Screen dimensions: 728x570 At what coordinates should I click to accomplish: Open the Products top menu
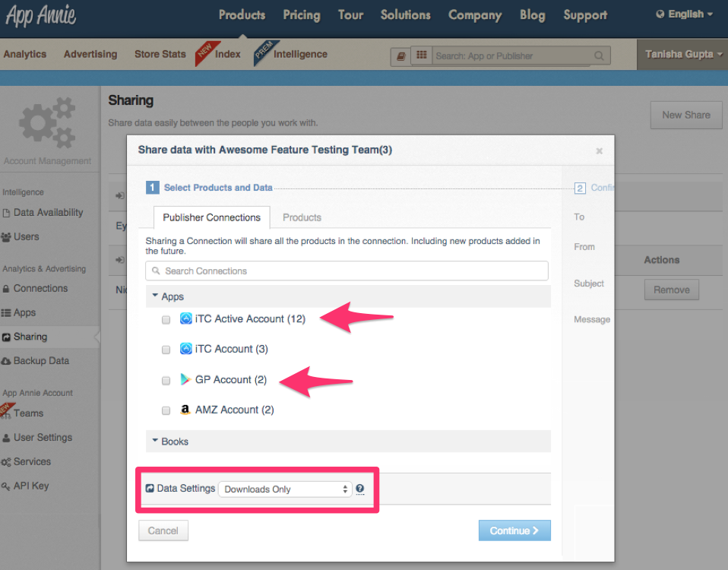[x=242, y=15]
